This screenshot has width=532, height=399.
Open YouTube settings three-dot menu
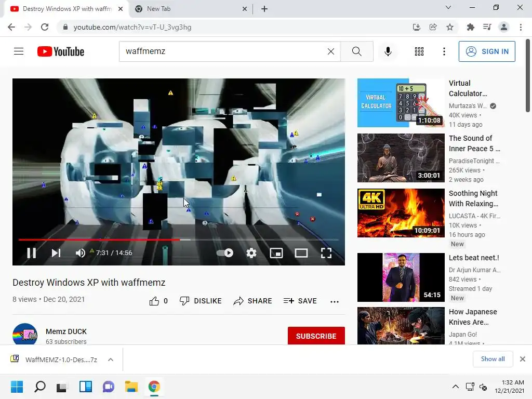pos(444,51)
